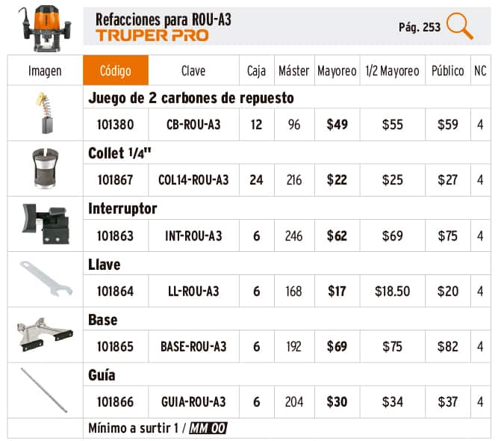The image size is (504, 441).
Task: Open page reference Pág. 253
Action: pos(419,27)
